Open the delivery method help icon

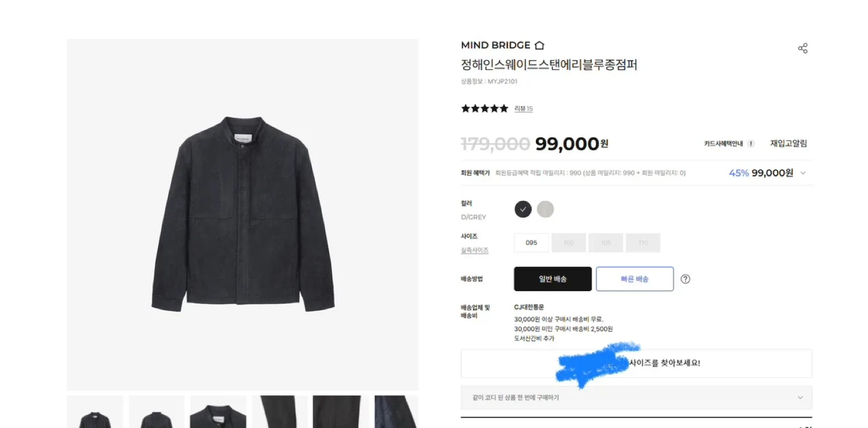[x=685, y=279]
